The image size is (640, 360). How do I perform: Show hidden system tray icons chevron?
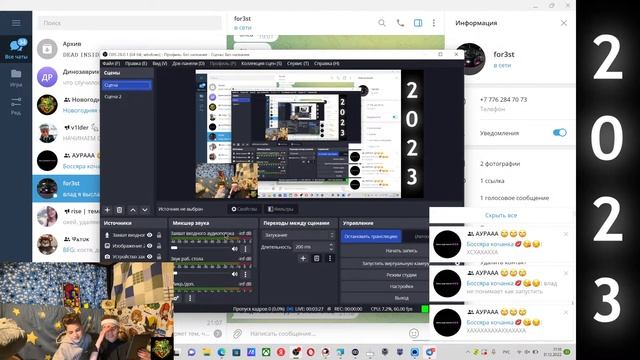pos(468,352)
